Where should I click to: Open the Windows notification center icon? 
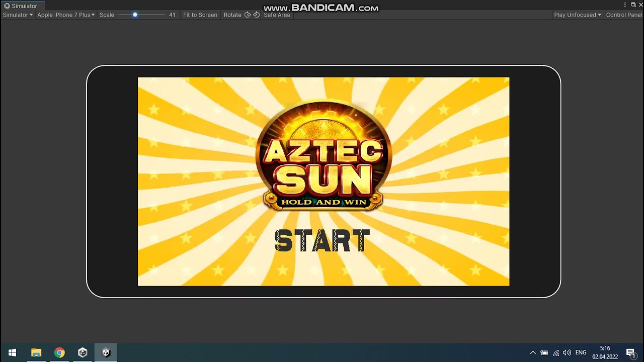point(630,353)
